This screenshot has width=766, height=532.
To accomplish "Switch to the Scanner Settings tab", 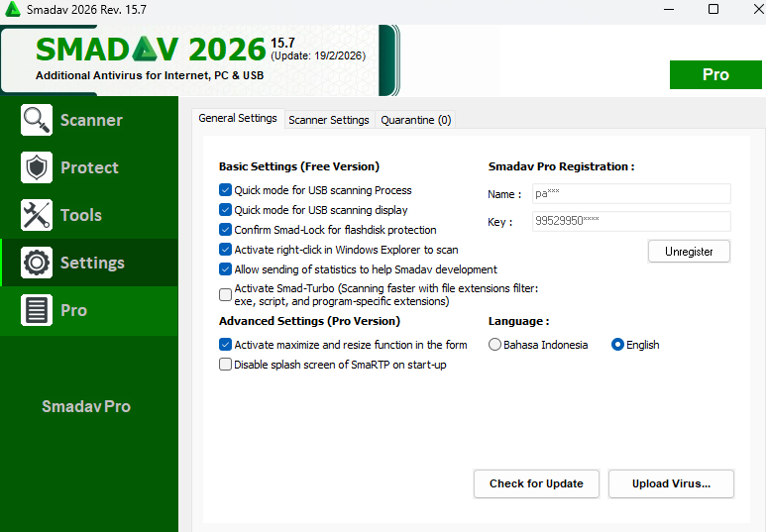I will [x=328, y=120].
